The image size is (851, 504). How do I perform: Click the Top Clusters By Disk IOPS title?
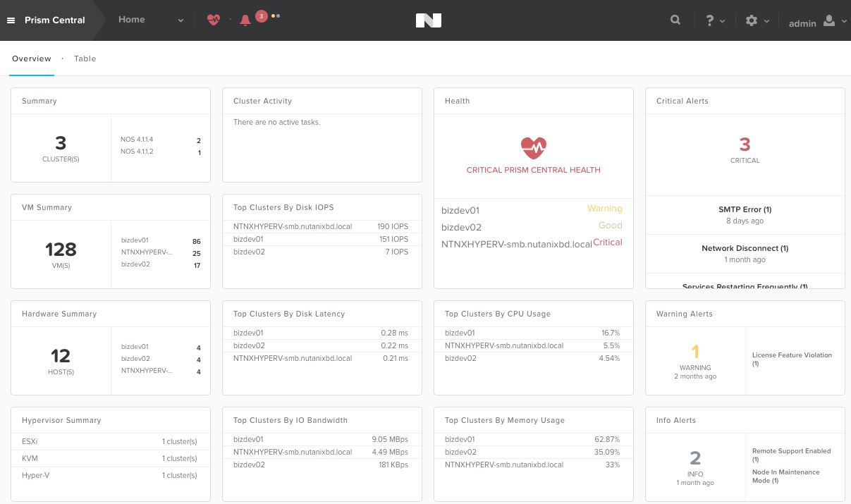(x=283, y=207)
